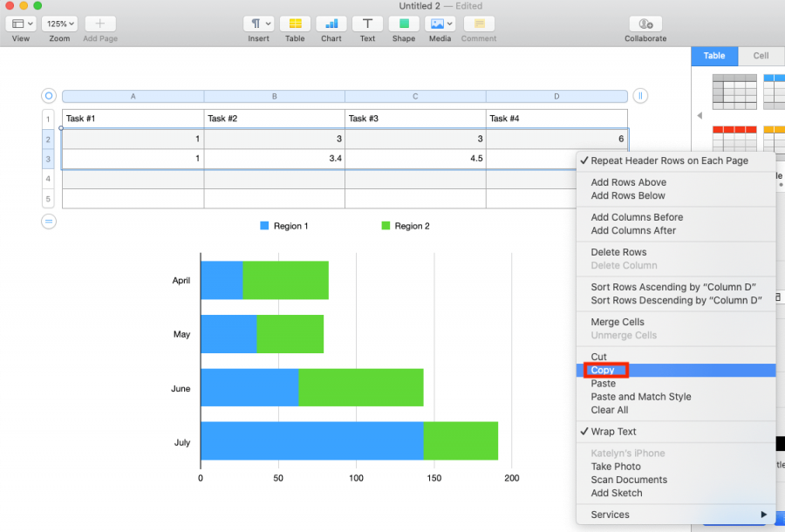Select Paste and Match Style
785x532 pixels.
click(641, 396)
